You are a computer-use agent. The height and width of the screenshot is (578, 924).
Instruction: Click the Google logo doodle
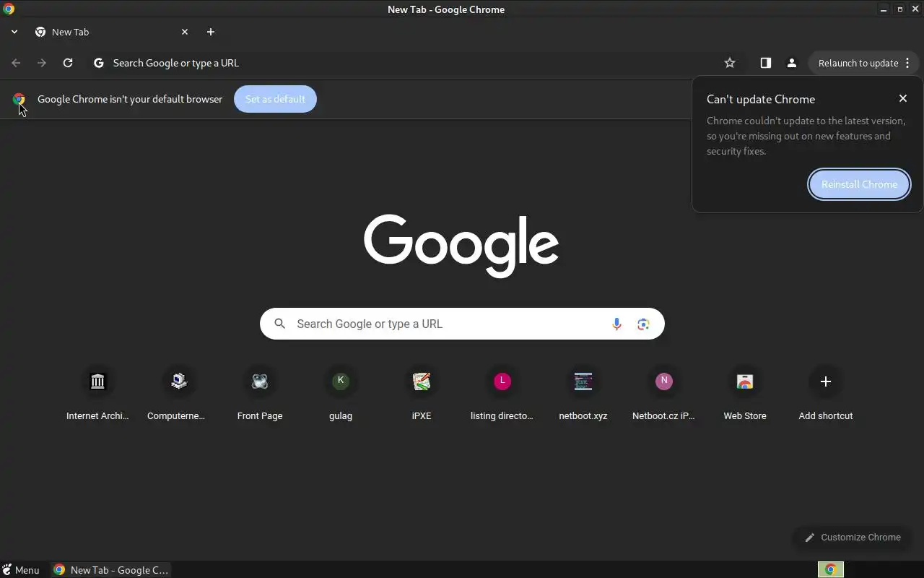[x=461, y=246]
